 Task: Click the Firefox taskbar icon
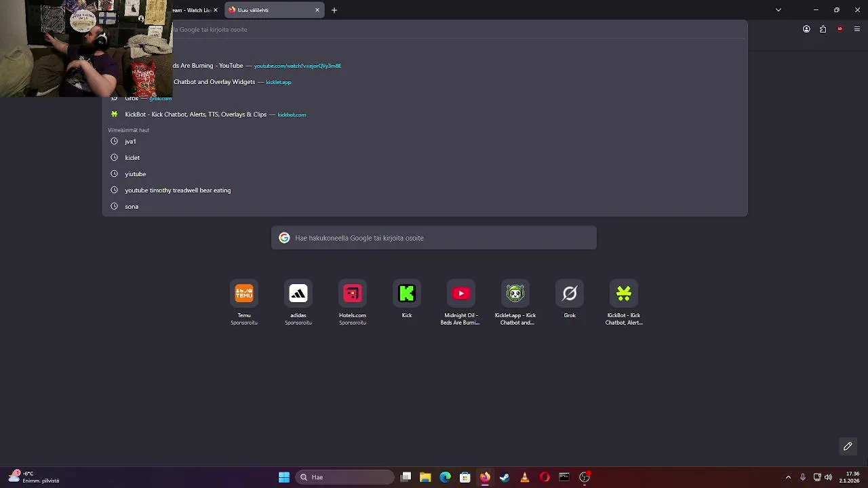485,477
